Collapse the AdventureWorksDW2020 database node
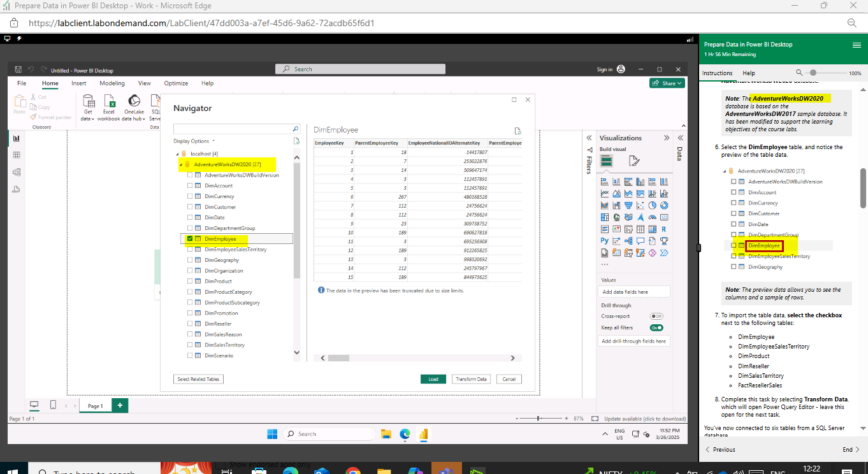 (x=180, y=164)
